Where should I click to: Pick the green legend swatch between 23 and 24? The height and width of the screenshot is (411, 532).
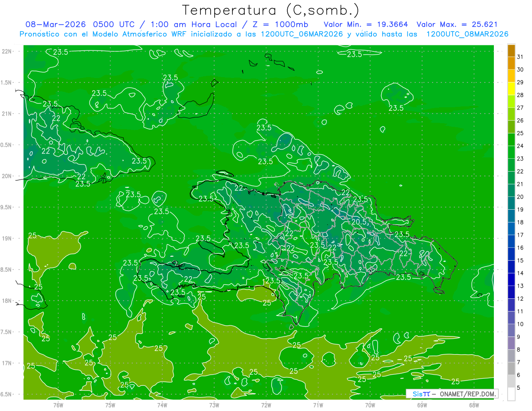pos(511,152)
